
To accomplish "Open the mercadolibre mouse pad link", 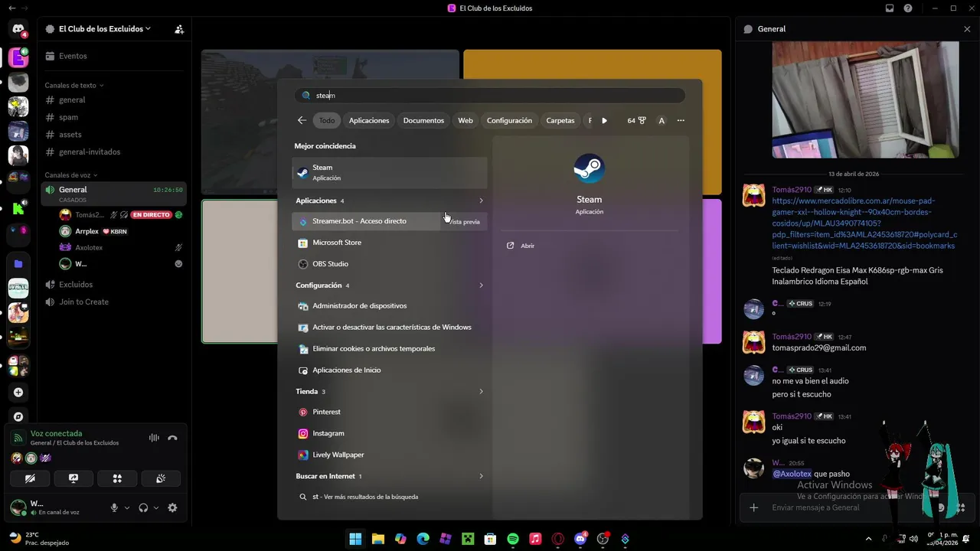I will 864,223.
